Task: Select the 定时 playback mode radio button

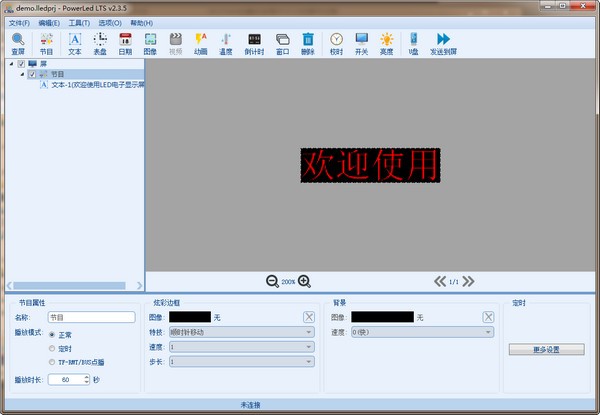Action: click(52, 348)
